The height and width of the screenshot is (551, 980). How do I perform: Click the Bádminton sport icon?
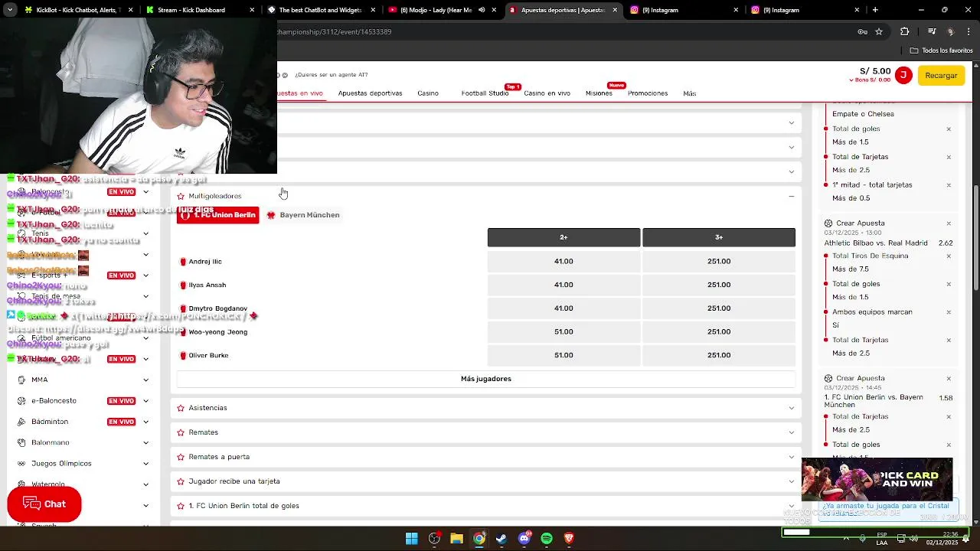click(21, 422)
